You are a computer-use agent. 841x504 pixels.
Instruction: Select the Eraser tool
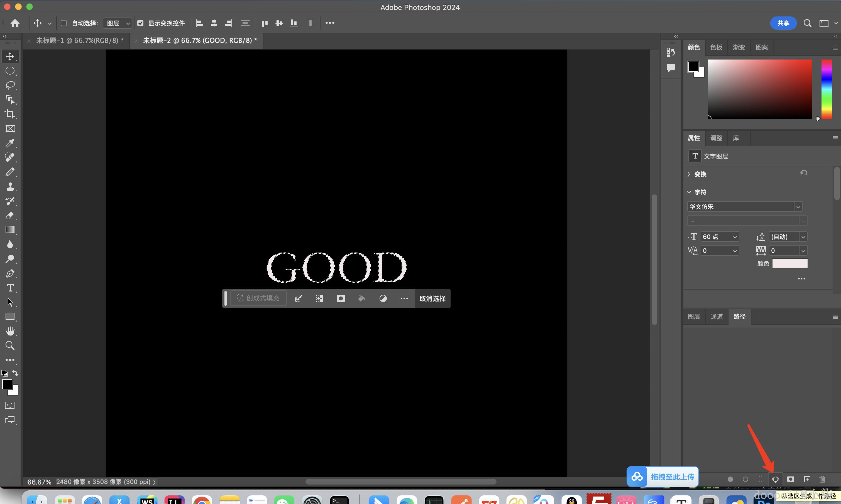coord(10,215)
